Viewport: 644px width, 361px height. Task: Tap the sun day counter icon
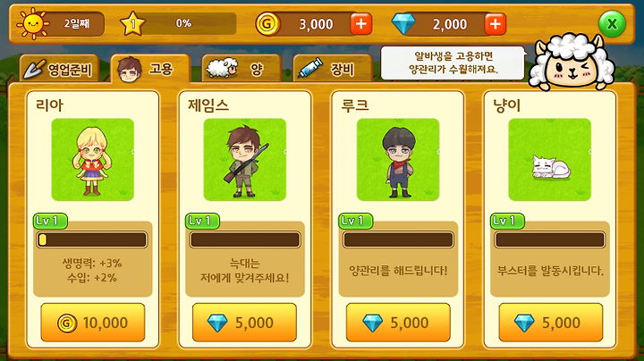point(33,23)
